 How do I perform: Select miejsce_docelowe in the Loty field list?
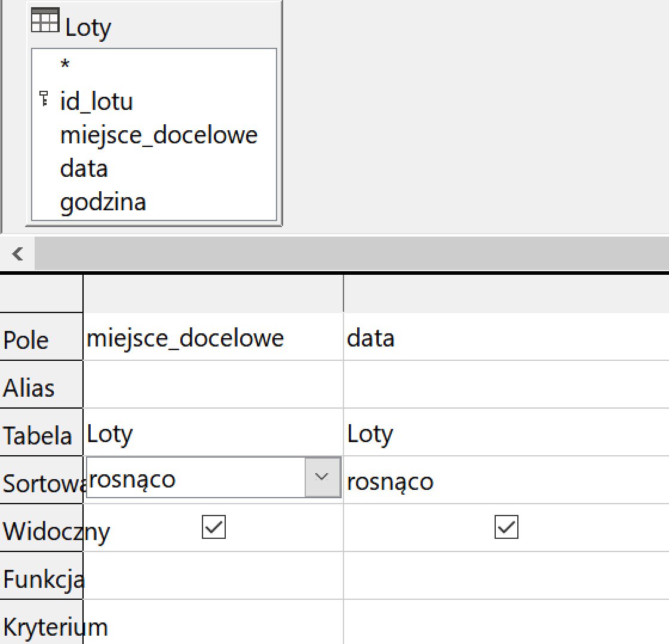pos(158,135)
